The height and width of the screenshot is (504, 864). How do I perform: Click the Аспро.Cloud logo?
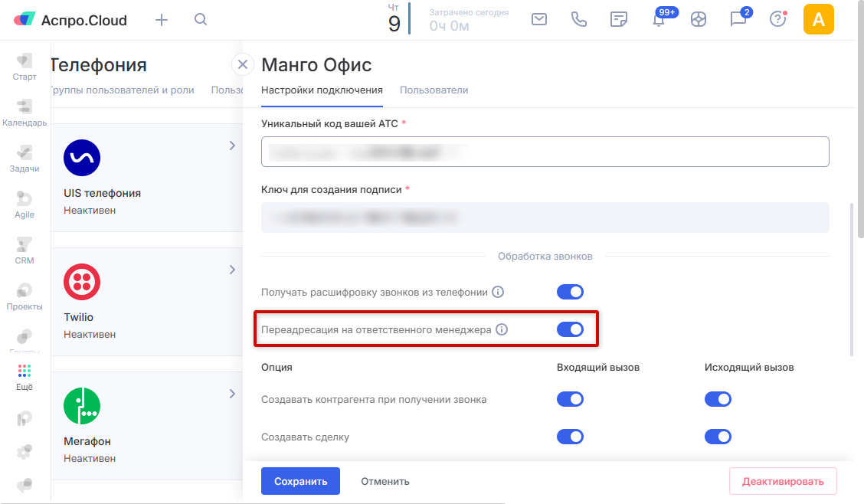point(70,21)
